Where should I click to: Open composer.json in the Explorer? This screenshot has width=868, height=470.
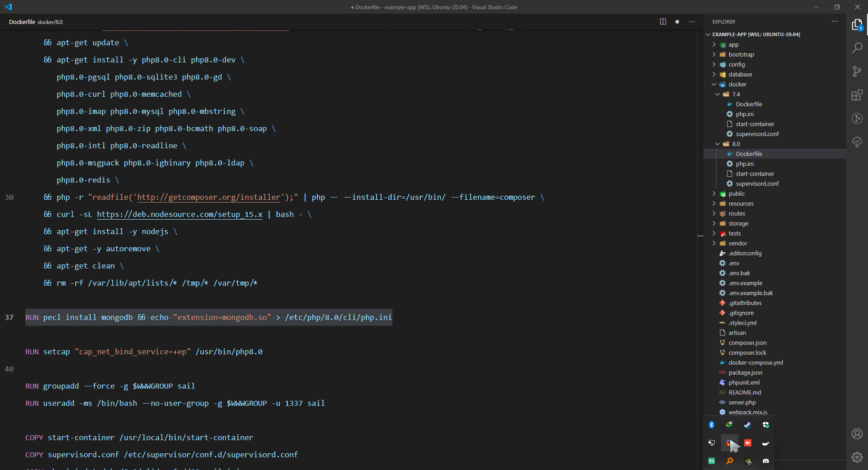pyautogui.click(x=747, y=343)
